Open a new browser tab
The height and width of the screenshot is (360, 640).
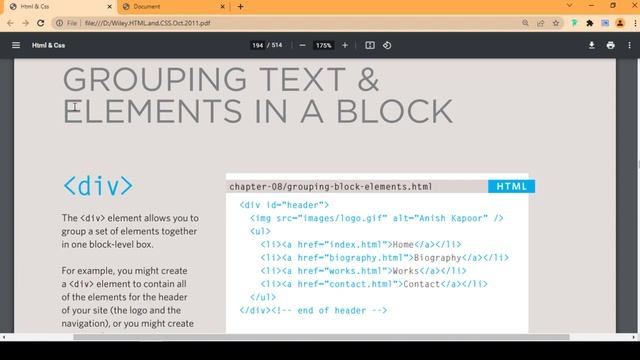240,7
